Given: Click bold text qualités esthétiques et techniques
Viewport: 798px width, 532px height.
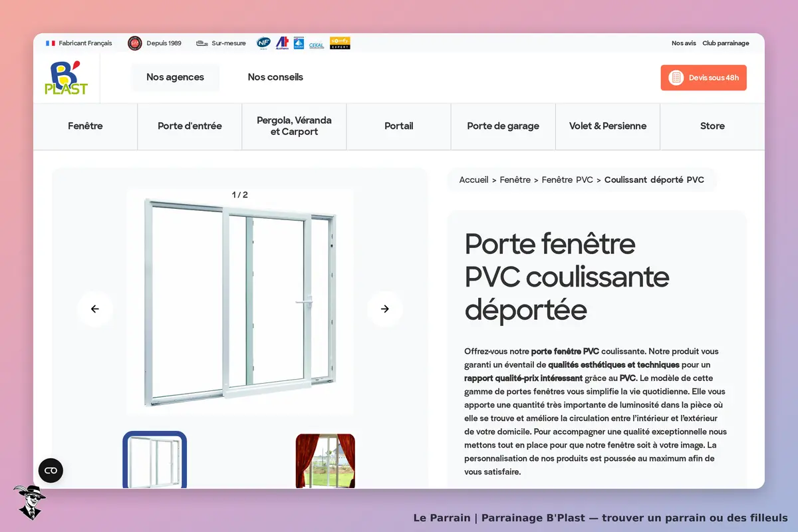Looking at the screenshot, I should [614, 365].
